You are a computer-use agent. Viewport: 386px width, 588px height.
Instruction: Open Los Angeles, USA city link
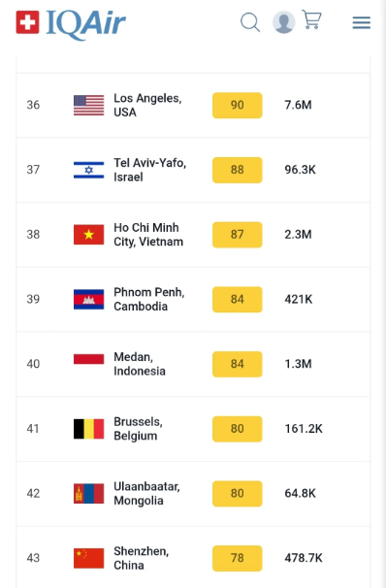point(147,105)
